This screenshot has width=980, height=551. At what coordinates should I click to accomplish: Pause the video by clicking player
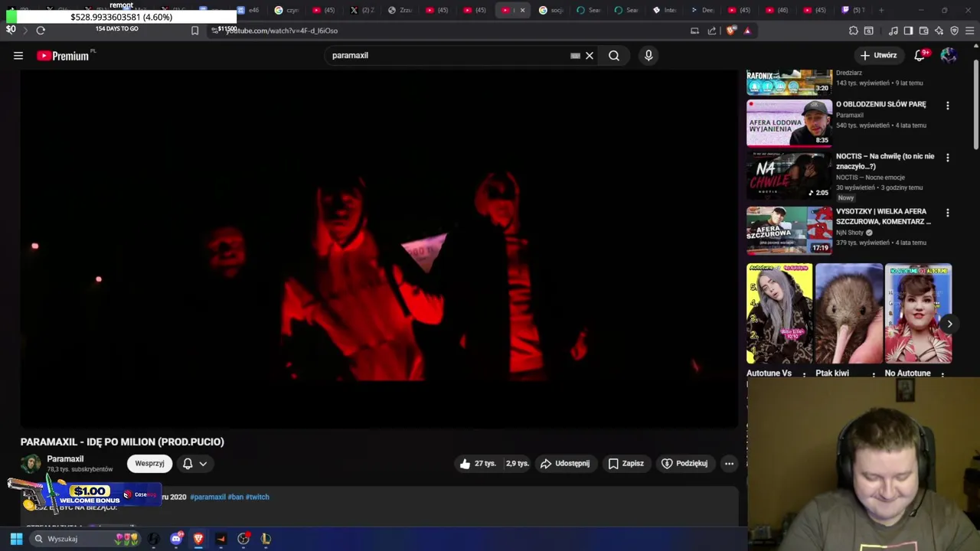[379, 249]
